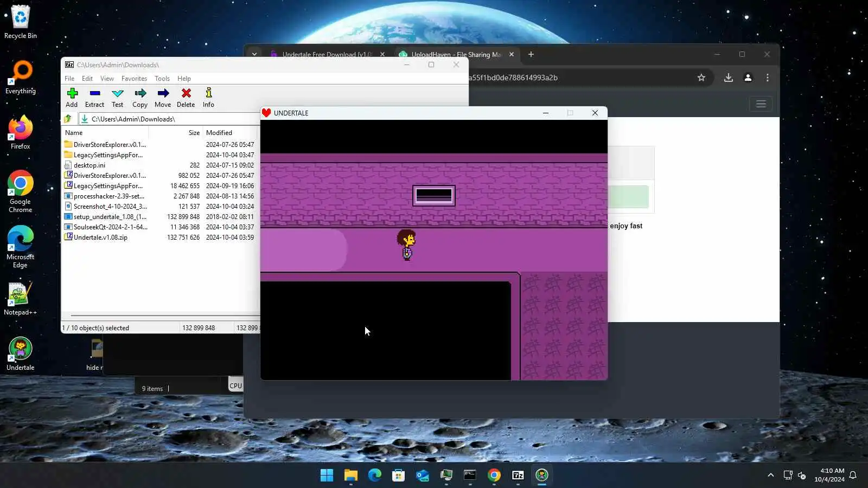Open the Favorites menu in 7-Zip
This screenshot has height=488, width=868.
[134, 79]
